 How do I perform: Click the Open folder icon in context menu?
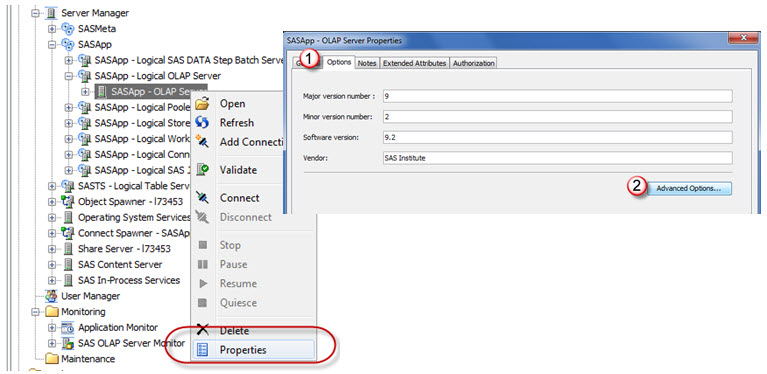[202, 104]
